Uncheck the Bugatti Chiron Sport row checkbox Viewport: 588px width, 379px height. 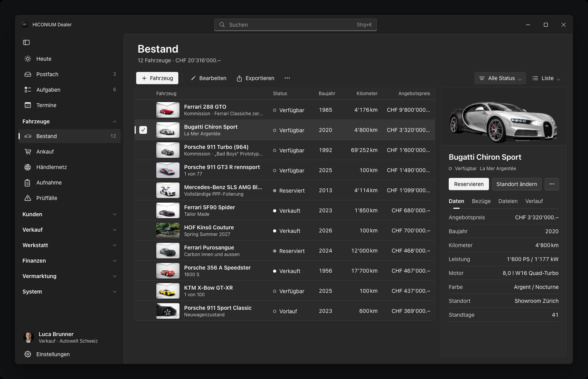click(x=143, y=130)
